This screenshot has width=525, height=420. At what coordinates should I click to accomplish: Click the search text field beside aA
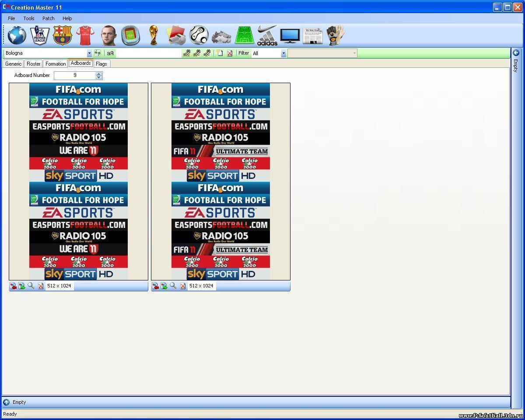pyautogui.click(x=149, y=53)
